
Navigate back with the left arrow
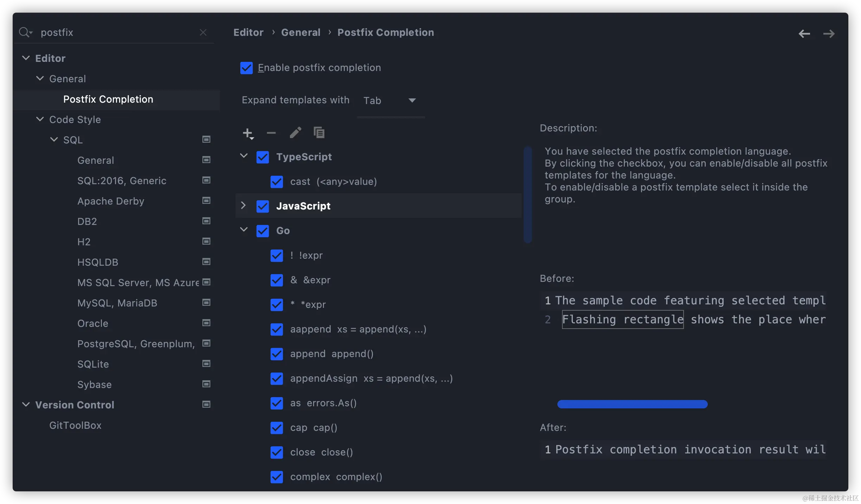(804, 34)
